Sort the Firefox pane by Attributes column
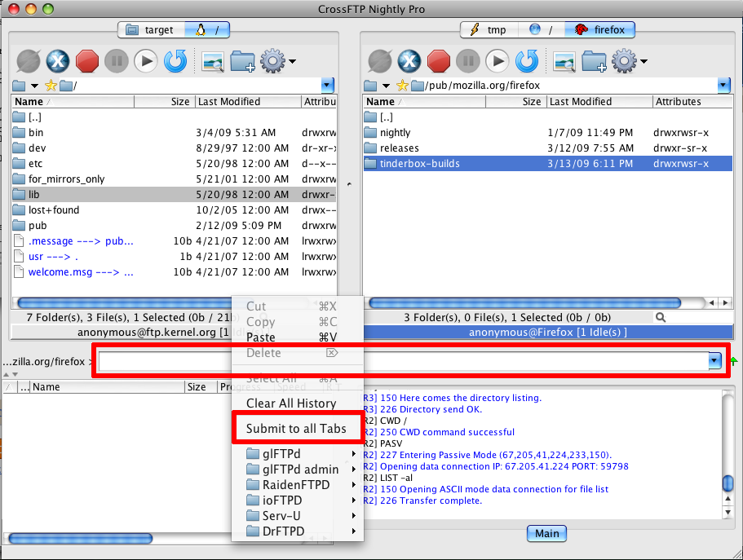This screenshot has height=560, width=743. (x=692, y=102)
